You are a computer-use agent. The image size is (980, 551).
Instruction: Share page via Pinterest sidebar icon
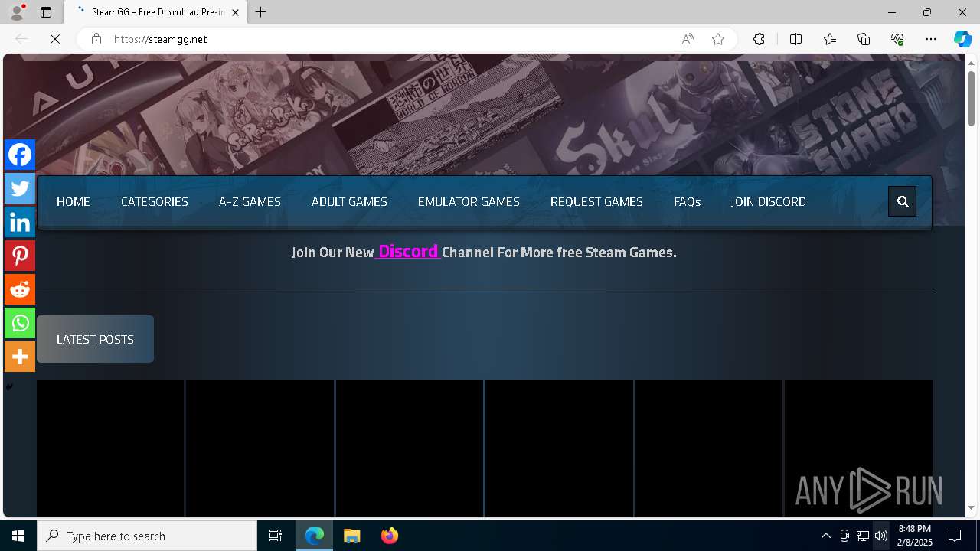pyautogui.click(x=20, y=256)
